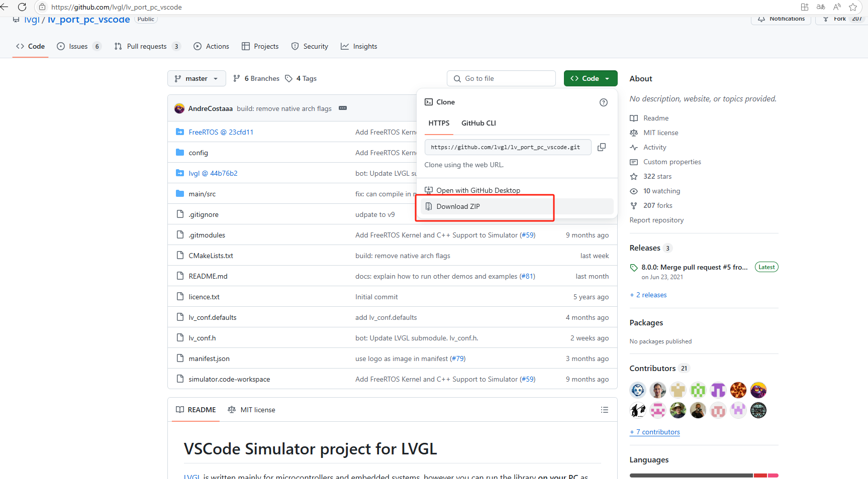Select the GitHub CLI clone tab
The image size is (868, 479).
[478, 123]
